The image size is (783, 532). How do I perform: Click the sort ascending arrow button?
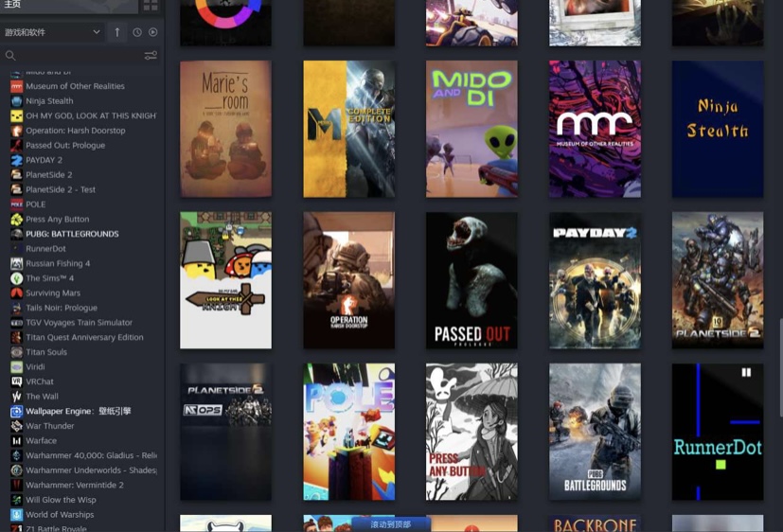116,32
